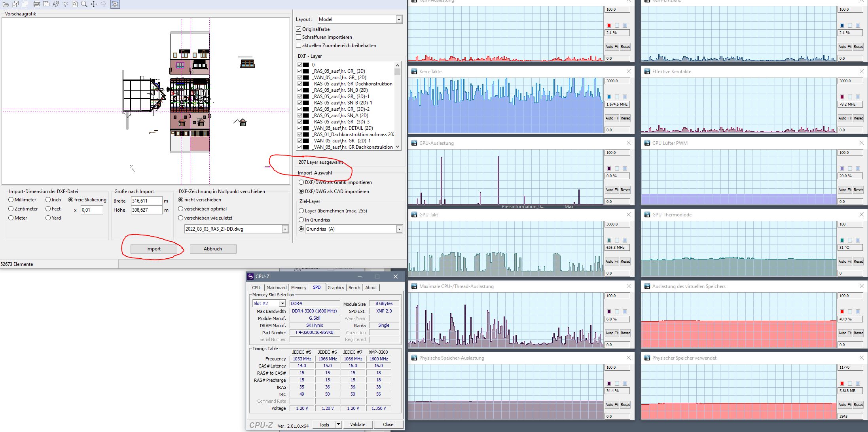This screenshot has width=868, height=432.
Task: Click red color swatch in Kern-Auslastung graph
Action: pyautogui.click(x=609, y=25)
